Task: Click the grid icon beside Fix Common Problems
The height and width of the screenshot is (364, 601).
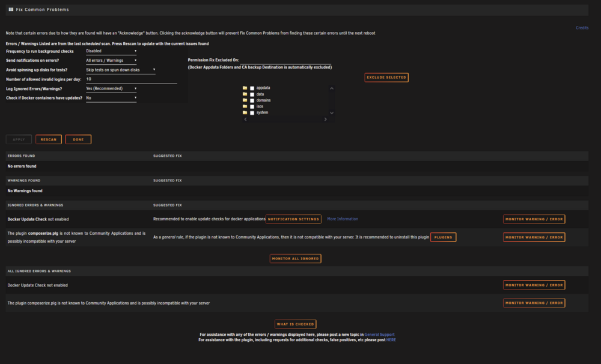Action: [11, 10]
